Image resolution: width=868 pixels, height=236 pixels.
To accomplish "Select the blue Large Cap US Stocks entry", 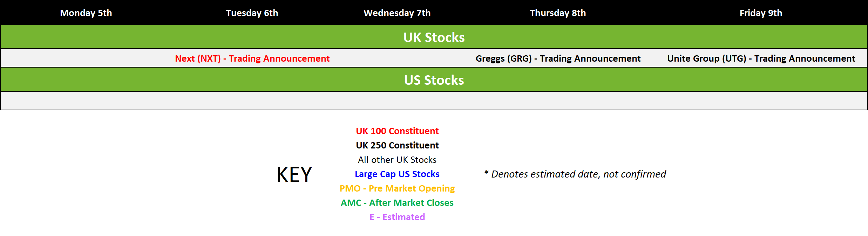I will coord(397,174).
